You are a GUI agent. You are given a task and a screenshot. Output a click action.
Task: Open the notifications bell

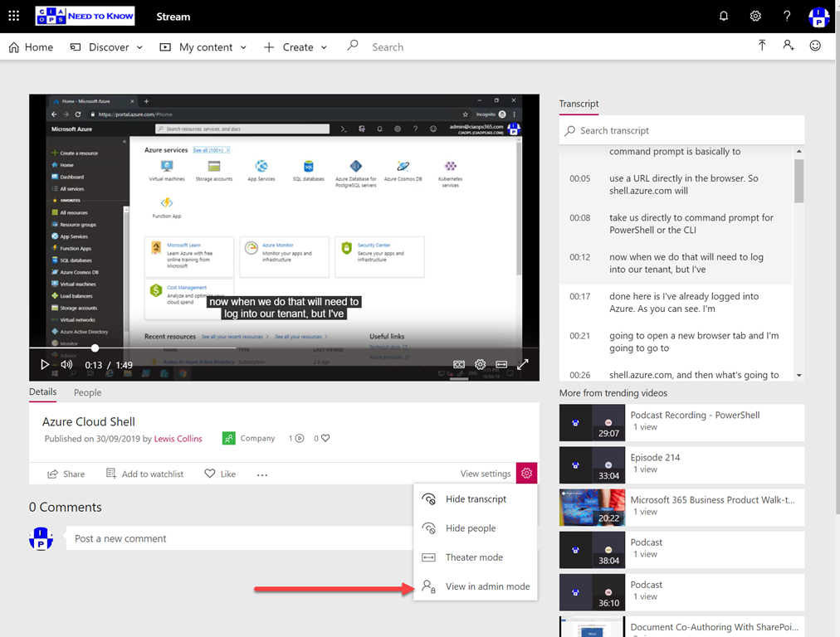[724, 16]
